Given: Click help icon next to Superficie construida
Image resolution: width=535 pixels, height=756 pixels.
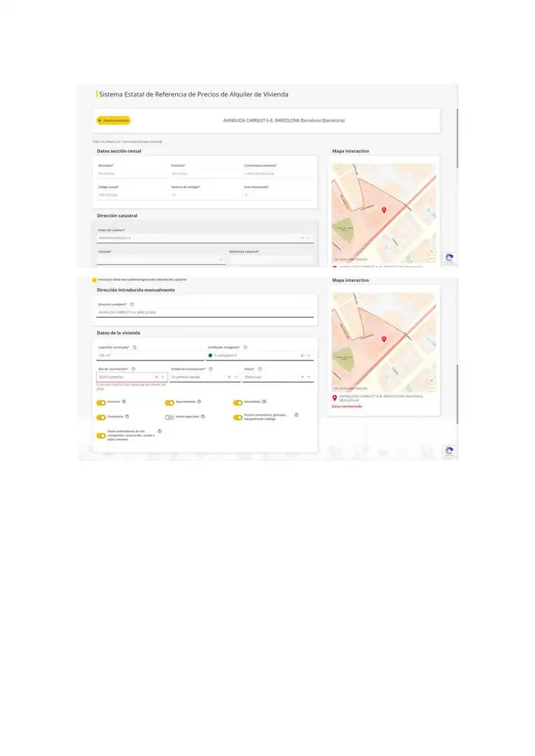Looking at the screenshot, I should coord(134,347).
